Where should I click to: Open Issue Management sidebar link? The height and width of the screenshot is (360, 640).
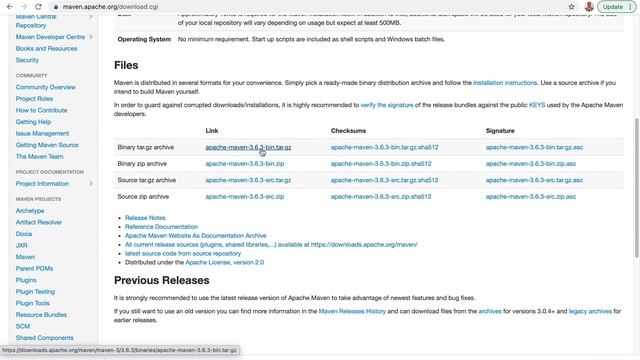(42, 133)
